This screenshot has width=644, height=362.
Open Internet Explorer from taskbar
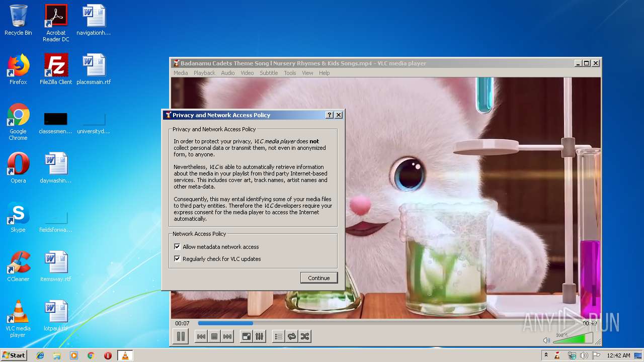(x=40, y=355)
